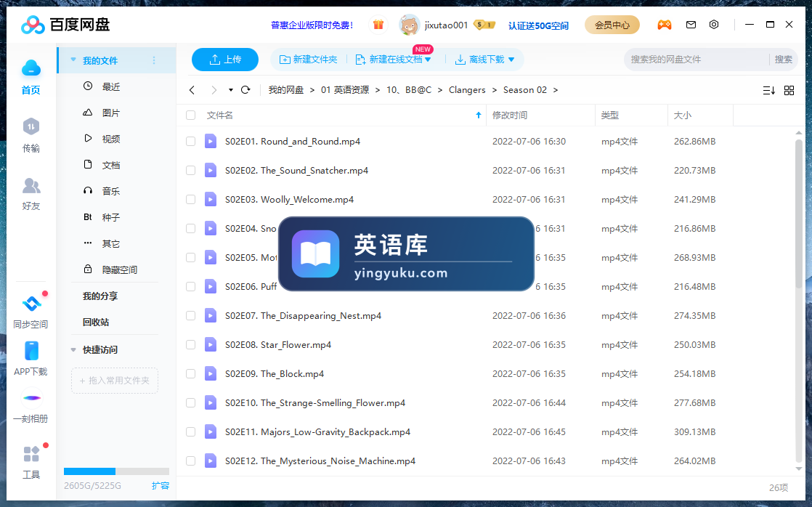Open 会员中心 member center
Image resolution: width=812 pixels, height=507 pixels.
point(612,25)
